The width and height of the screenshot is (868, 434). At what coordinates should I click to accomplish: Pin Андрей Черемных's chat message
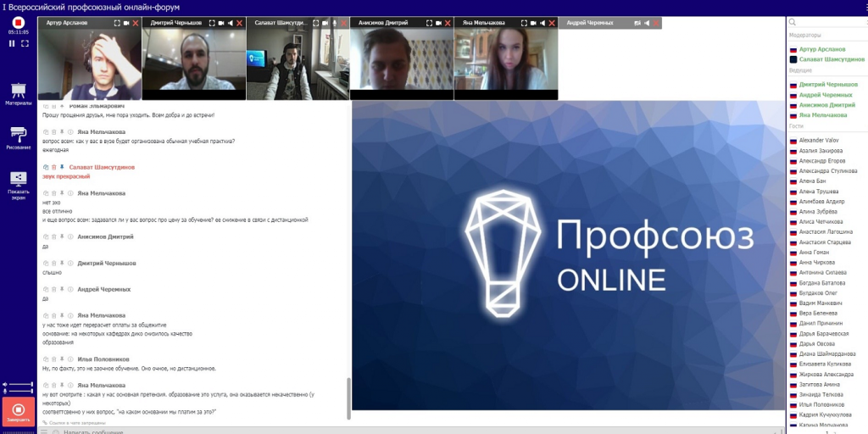(x=62, y=290)
